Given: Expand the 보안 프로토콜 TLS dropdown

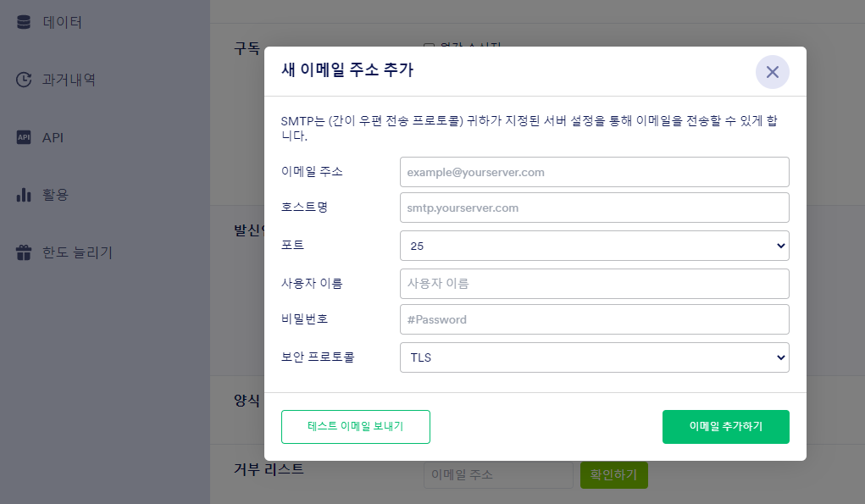Looking at the screenshot, I should coord(594,357).
